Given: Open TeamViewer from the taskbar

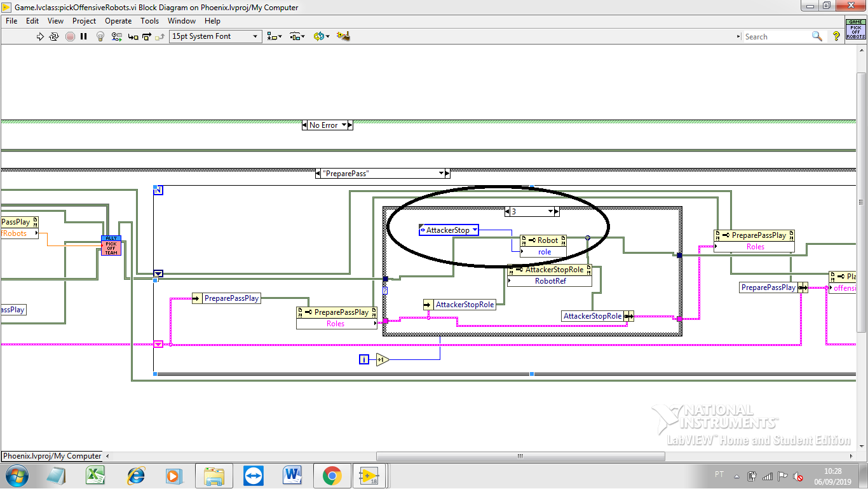Looking at the screenshot, I should click(253, 476).
